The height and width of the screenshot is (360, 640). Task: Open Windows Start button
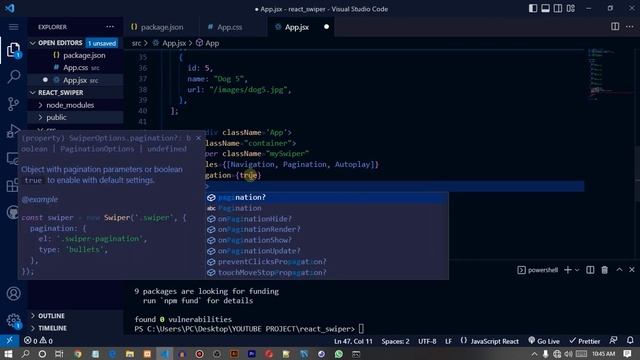tap(8, 354)
